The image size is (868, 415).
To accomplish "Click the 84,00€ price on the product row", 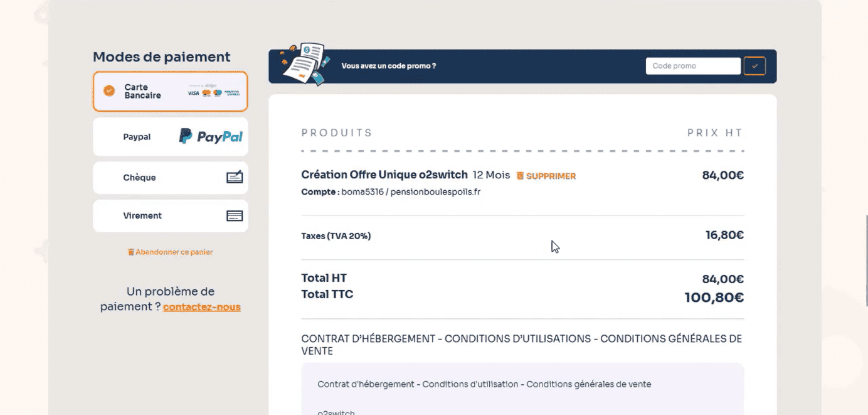I will pos(723,175).
